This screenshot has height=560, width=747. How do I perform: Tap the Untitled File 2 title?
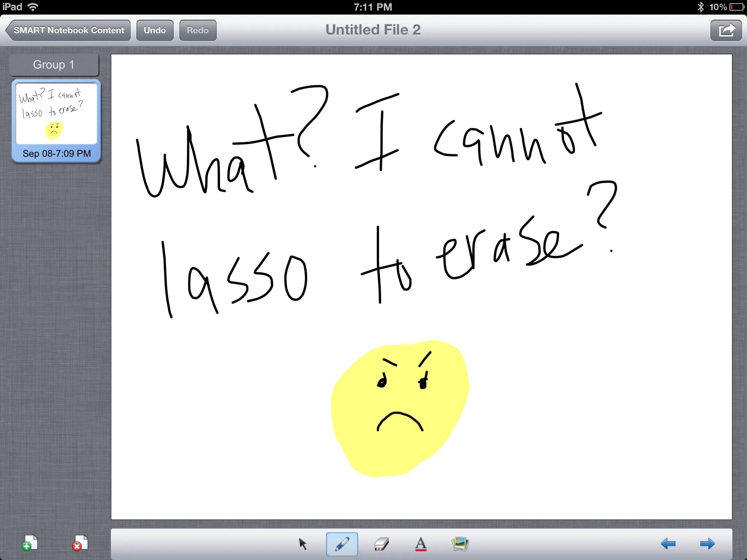(x=373, y=30)
